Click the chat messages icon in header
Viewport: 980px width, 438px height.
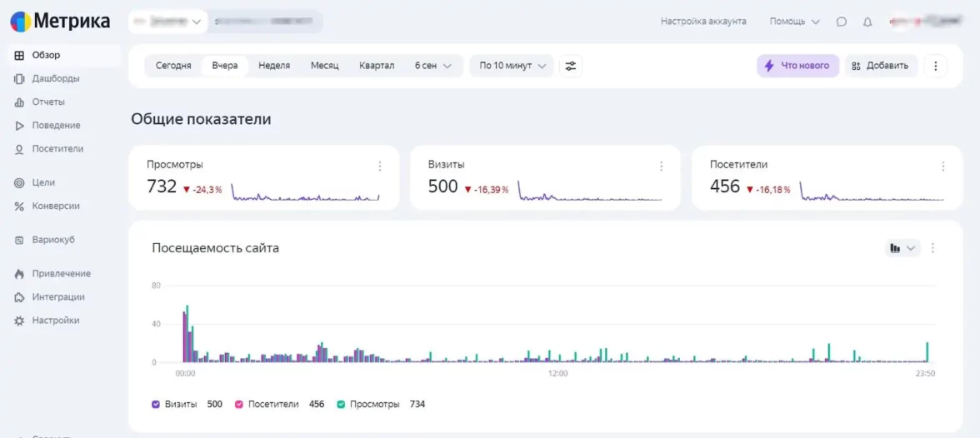pos(842,22)
